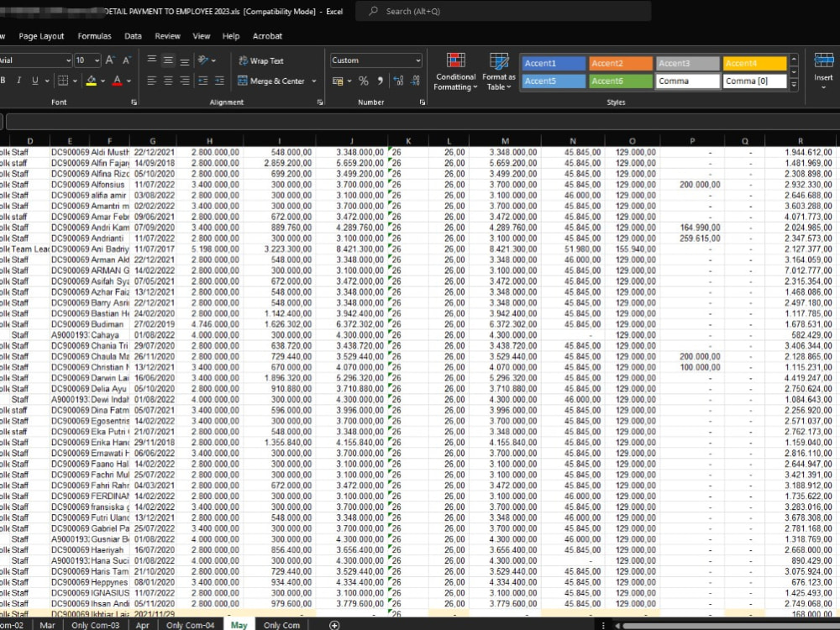Apply Comma Style
This screenshot has height=630, width=840.
pyautogui.click(x=380, y=81)
